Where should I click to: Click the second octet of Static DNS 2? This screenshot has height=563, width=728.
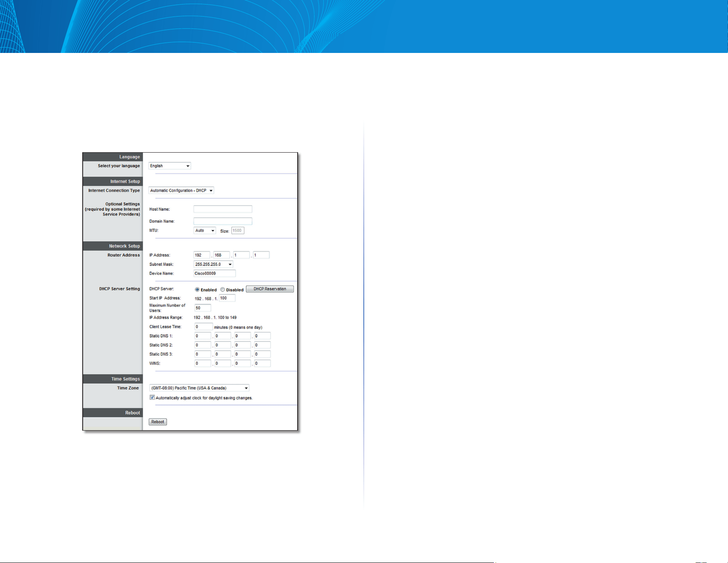[223, 345]
